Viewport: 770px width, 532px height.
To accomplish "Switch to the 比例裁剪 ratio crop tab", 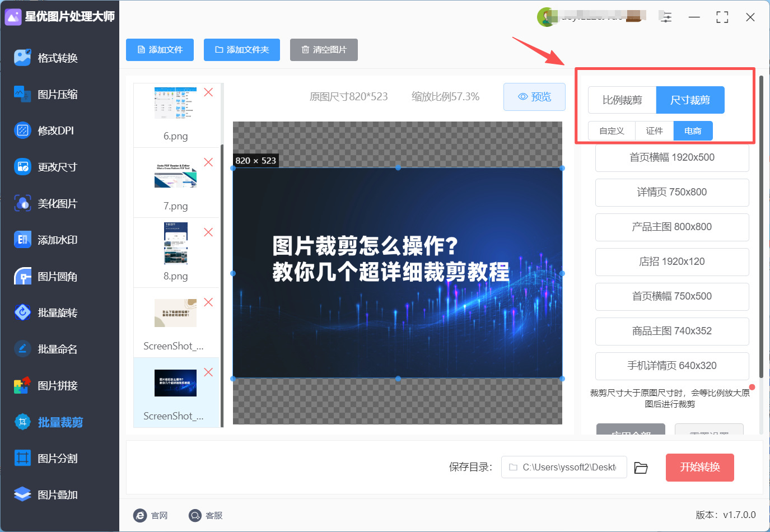I will click(622, 100).
